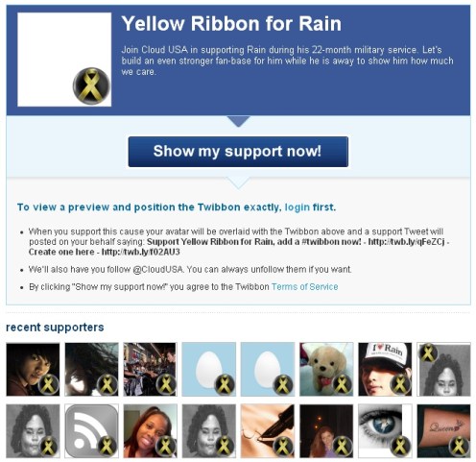Open the dark hair silhouette supporter avatar
The height and width of the screenshot is (462, 476).
click(91, 369)
